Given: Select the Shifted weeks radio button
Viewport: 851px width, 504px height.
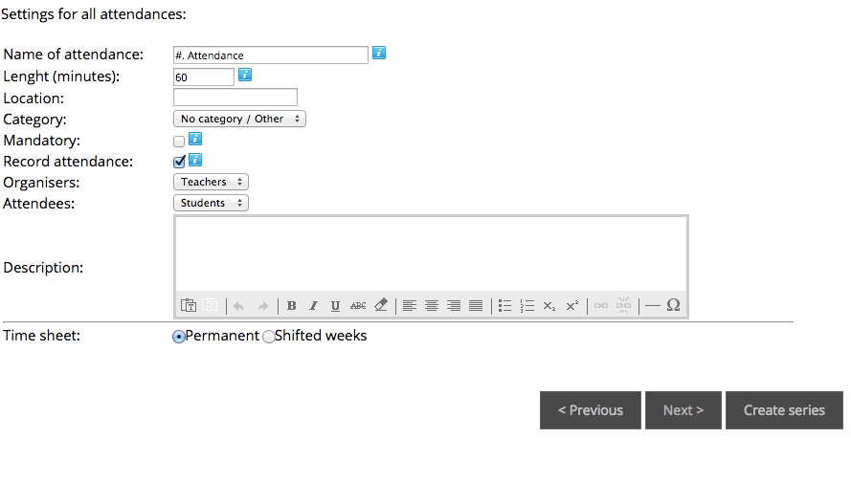Looking at the screenshot, I should (x=269, y=337).
